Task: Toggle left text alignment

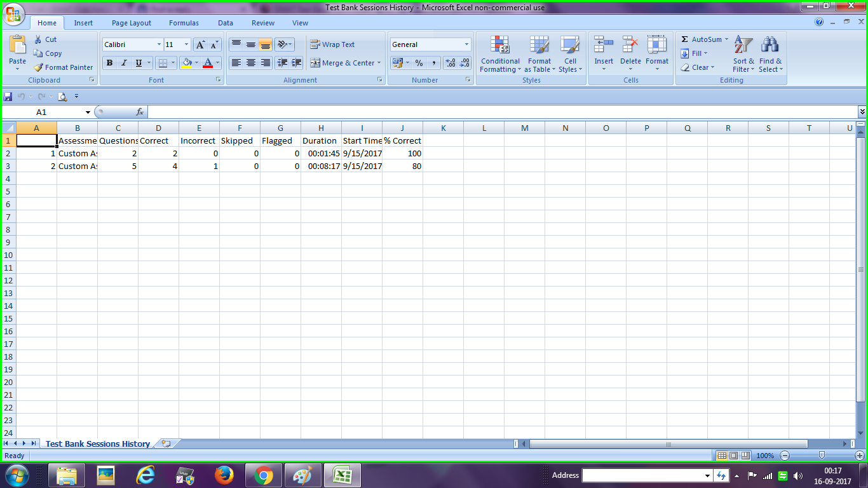Action: tap(236, 63)
